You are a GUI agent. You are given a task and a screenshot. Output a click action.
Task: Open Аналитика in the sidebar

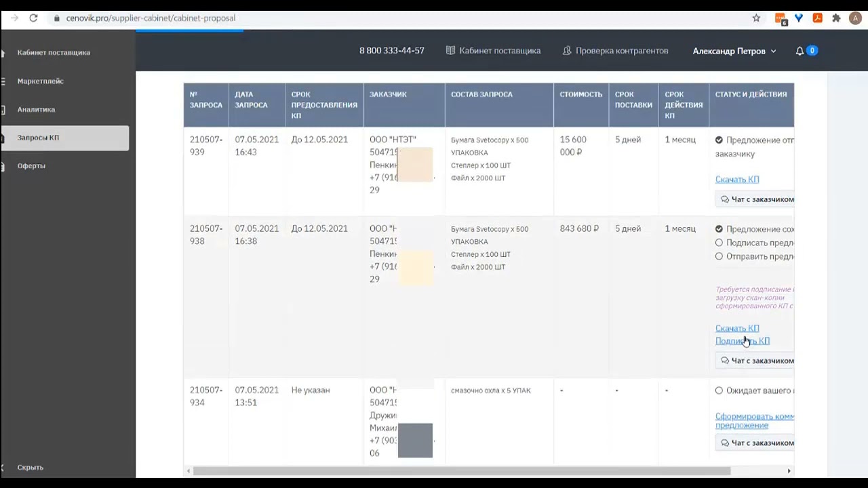tap(36, 109)
